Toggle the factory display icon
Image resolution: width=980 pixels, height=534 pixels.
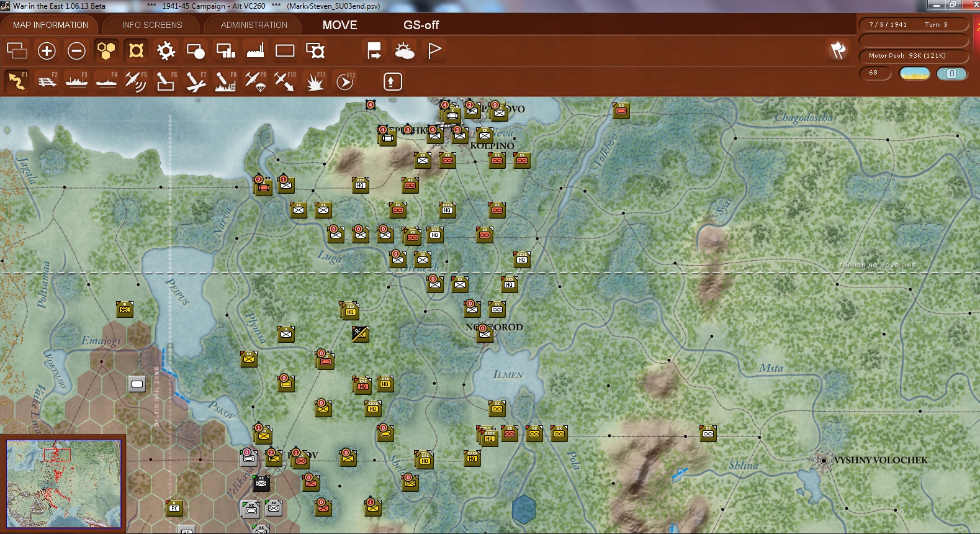(x=255, y=50)
